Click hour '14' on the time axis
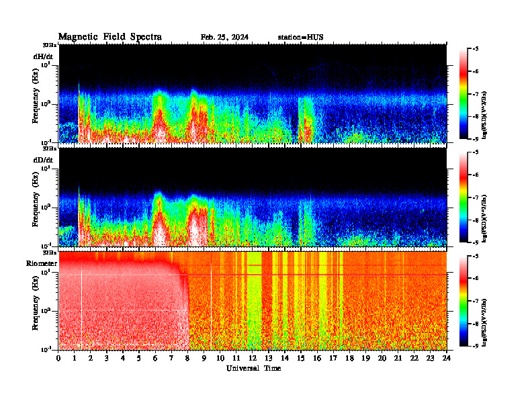The width and height of the screenshot is (532, 411). tap(285, 358)
